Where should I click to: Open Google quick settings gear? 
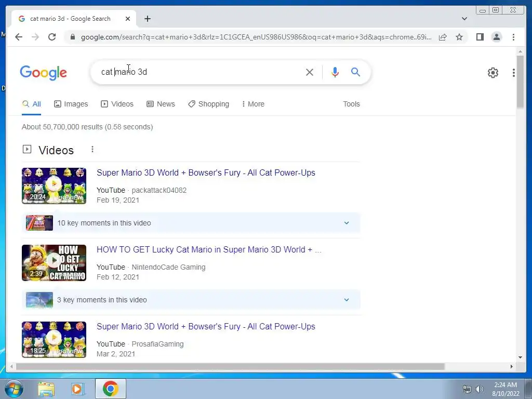click(493, 73)
